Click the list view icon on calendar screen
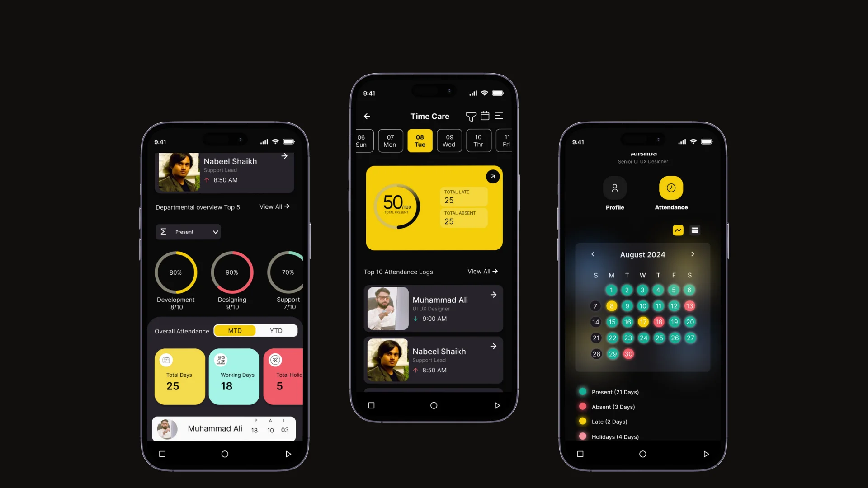 coord(694,230)
